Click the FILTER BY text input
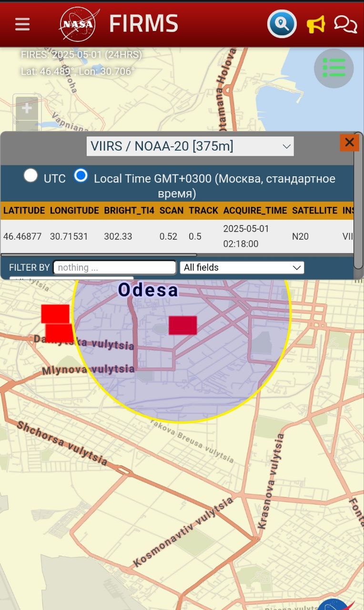Screen dimensions: 364x610 point(115,267)
